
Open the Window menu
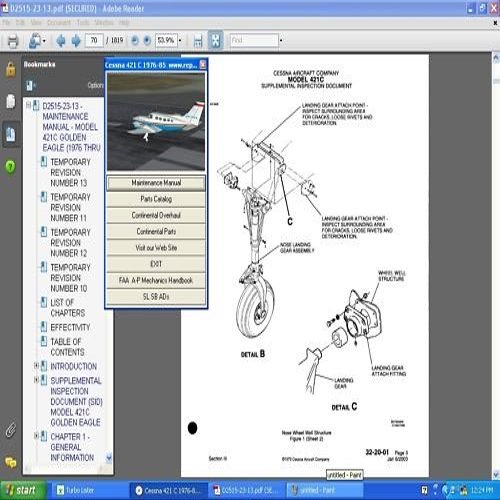(x=104, y=23)
